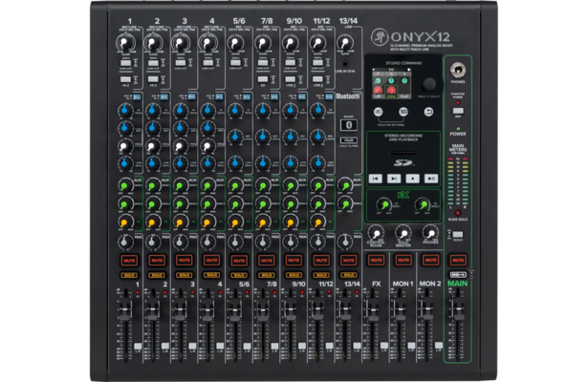Hit the back arrow round button
Image resolution: width=588 pixels, height=382 pixels.
[428, 112]
